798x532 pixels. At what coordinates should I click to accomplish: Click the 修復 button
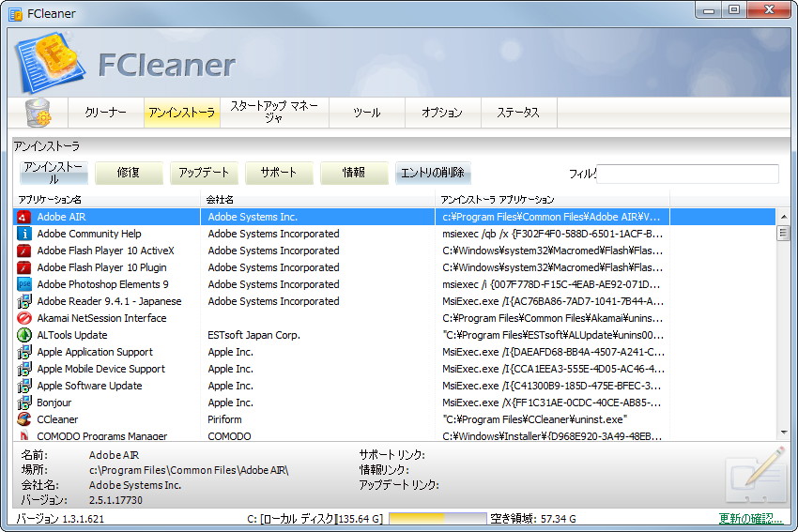tap(129, 173)
